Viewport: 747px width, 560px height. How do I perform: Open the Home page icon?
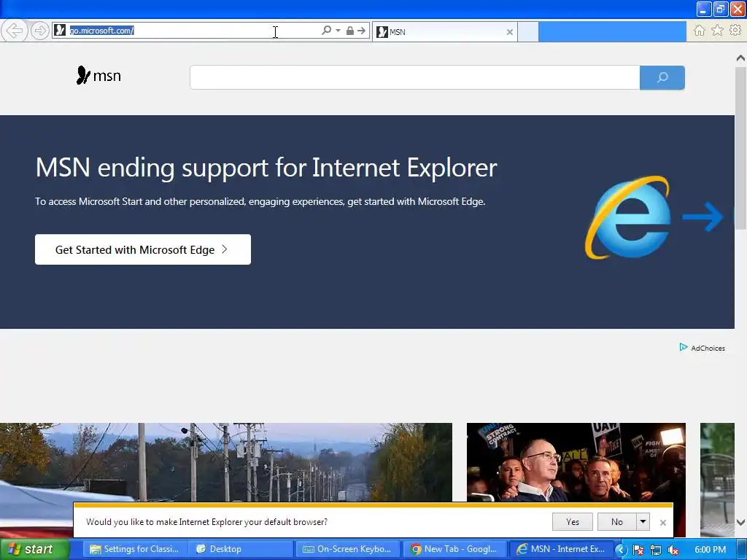pyautogui.click(x=700, y=31)
